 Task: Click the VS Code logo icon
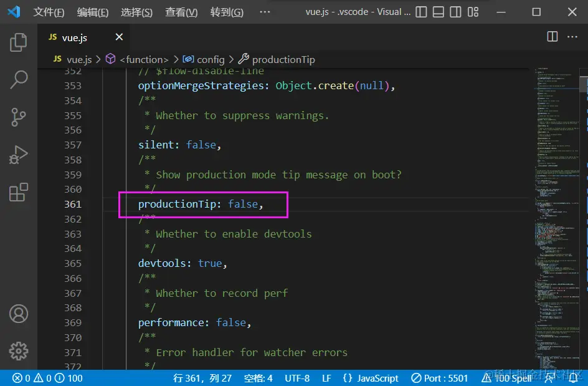[x=14, y=12]
